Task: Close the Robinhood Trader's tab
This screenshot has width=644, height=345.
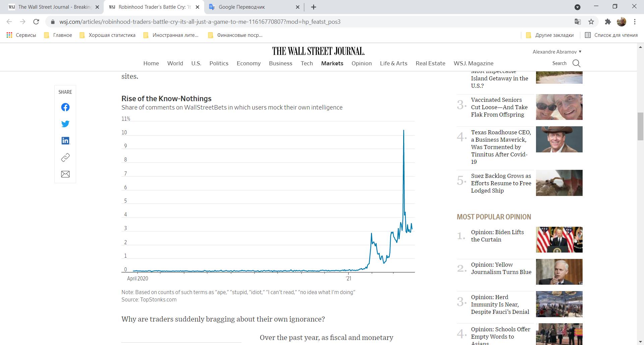Action: (x=198, y=7)
